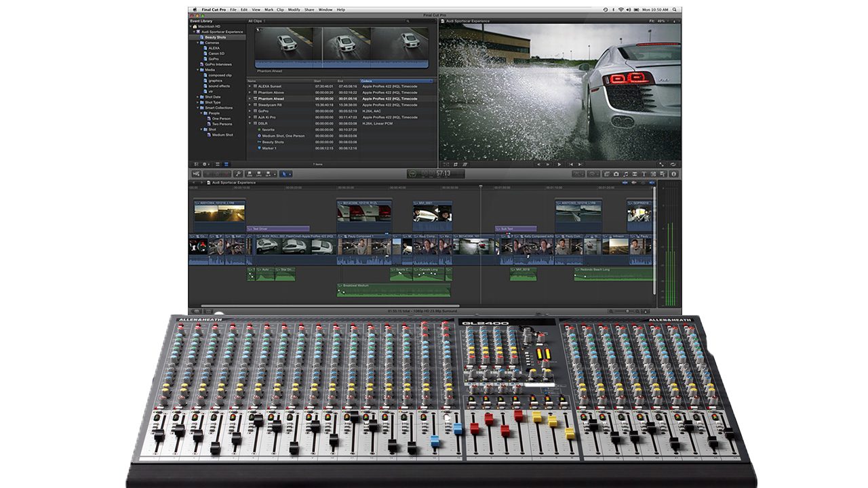Open the Titles browser T icon
868x488 pixels.
644,174
